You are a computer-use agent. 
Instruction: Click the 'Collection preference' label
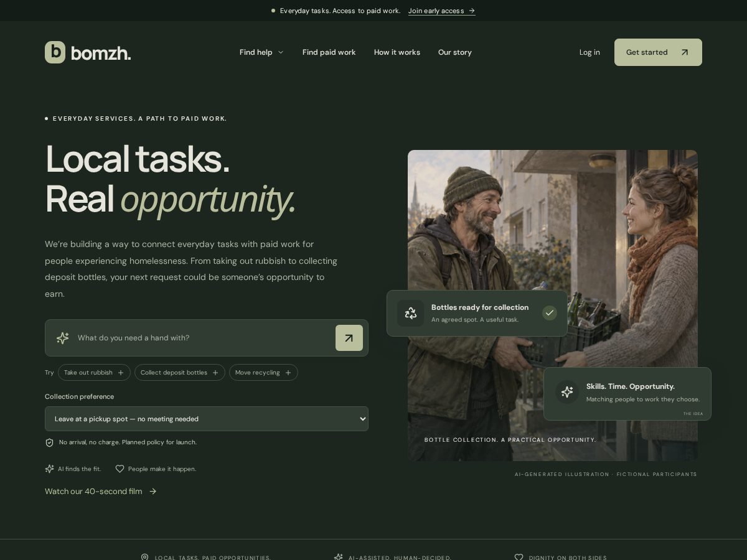[x=79, y=396]
